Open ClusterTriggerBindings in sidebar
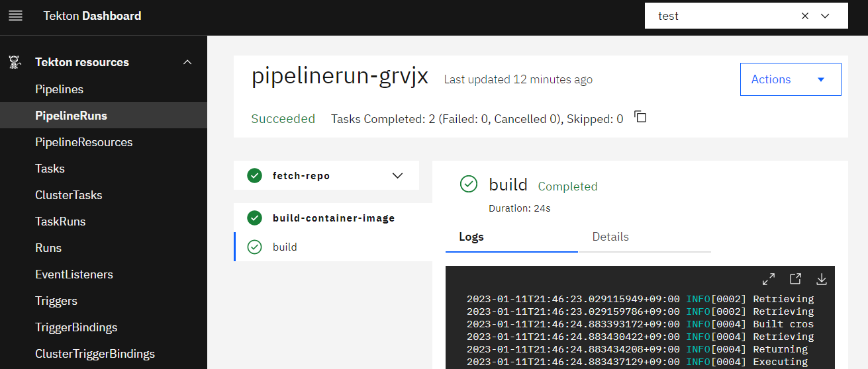This screenshot has width=868, height=369. click(103, 354)
